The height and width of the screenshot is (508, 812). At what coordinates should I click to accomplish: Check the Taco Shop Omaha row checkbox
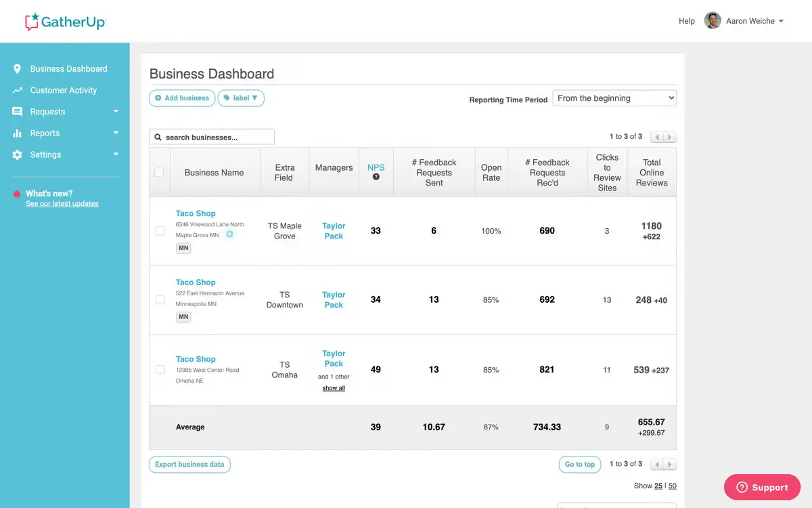pyautogui.click(x=160, y=370)
